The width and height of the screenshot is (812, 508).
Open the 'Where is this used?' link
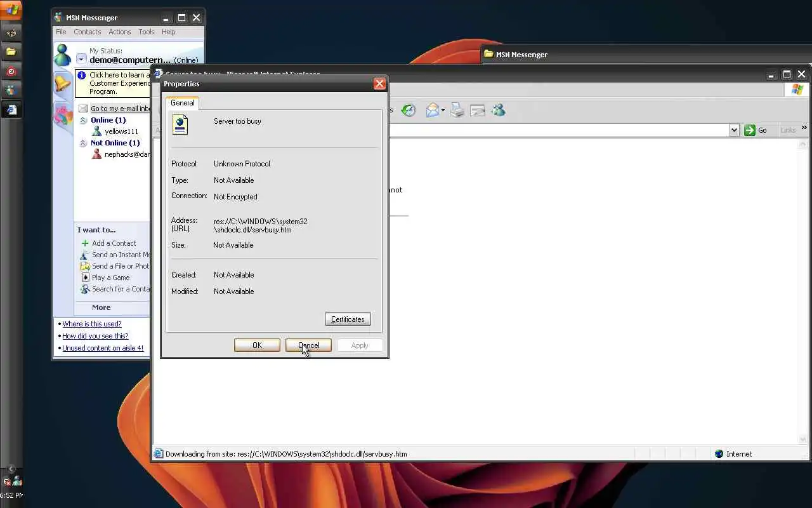(x=91, y=324)
